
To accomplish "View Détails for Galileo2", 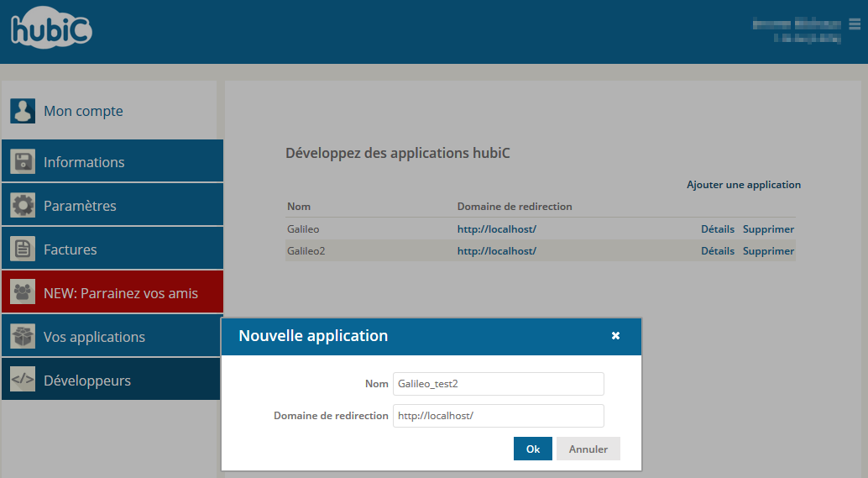I will (718, 251).
